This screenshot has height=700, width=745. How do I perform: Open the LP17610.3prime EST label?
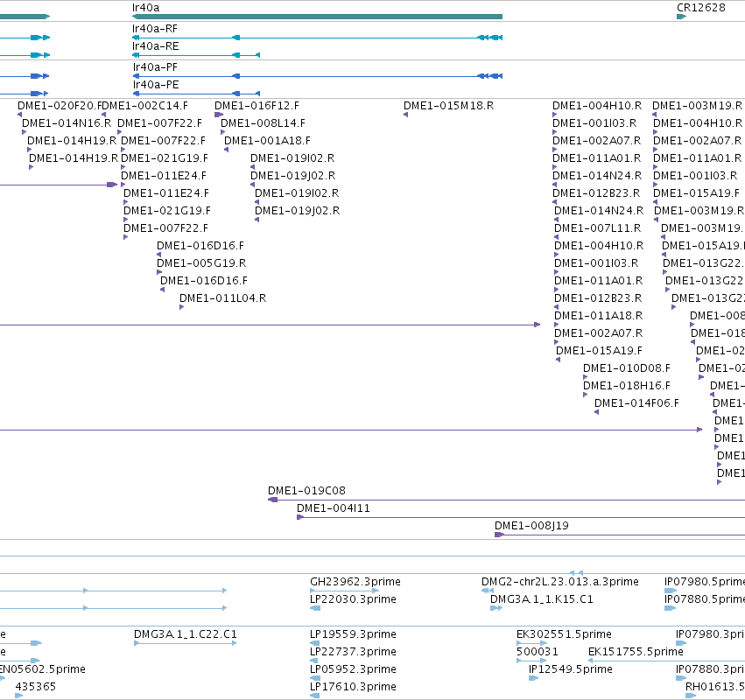point(353,687)
